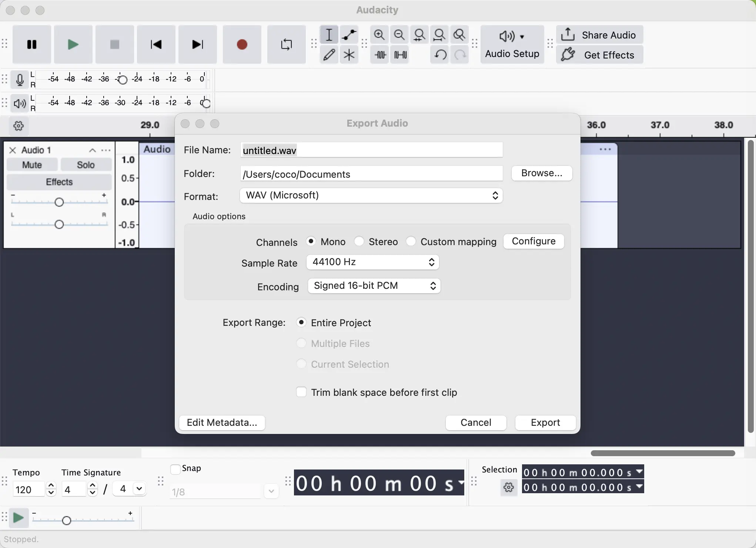The width and height of the screenshot is (756, 548).
Task: Click the Silence audio selection icon
Action: (x=400, y=55)
